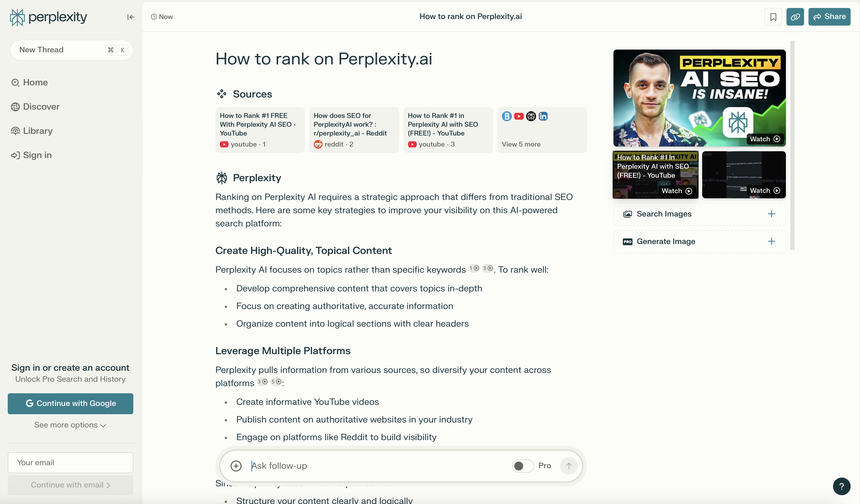Viewport: 860px width, 504px height.
Task: Start a New Thread
Action: pyautogui.click(x=71, y=50)
